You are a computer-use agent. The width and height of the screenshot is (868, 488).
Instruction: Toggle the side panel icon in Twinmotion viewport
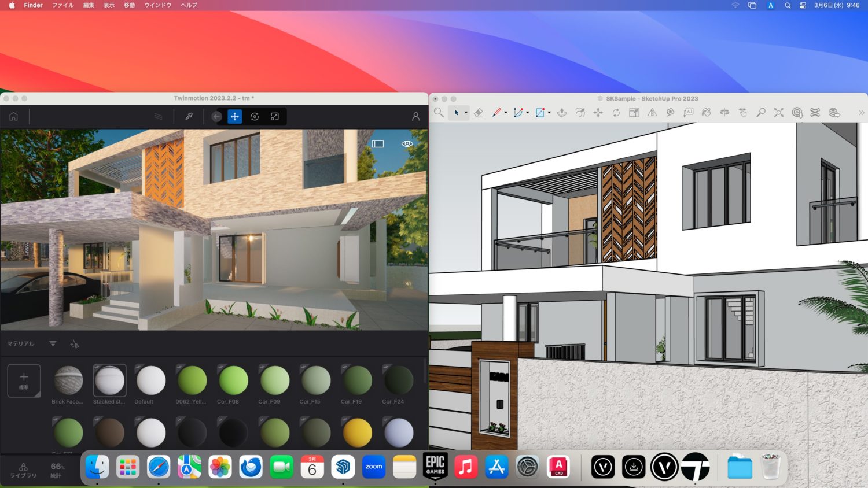(x=378, y=143)
